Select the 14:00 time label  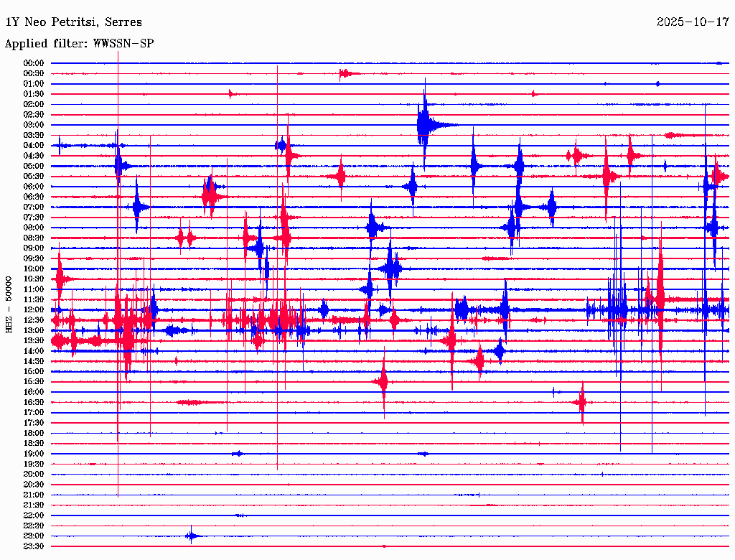[x=34, y=351]
